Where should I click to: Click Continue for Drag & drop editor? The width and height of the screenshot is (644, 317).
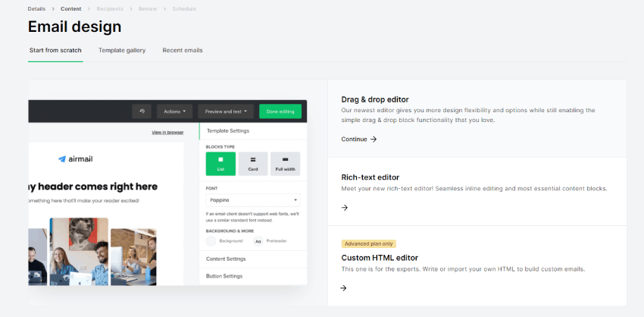tap(359, 140)
